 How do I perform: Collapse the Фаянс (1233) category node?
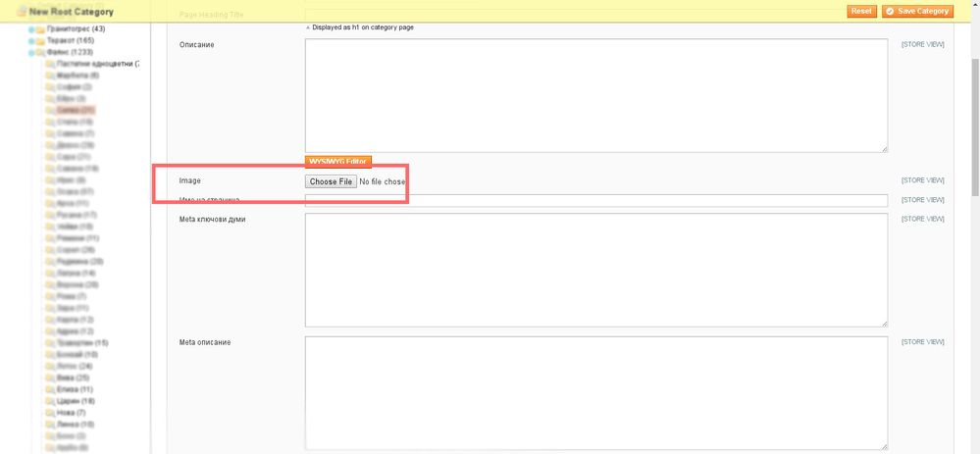click(31, 52)
